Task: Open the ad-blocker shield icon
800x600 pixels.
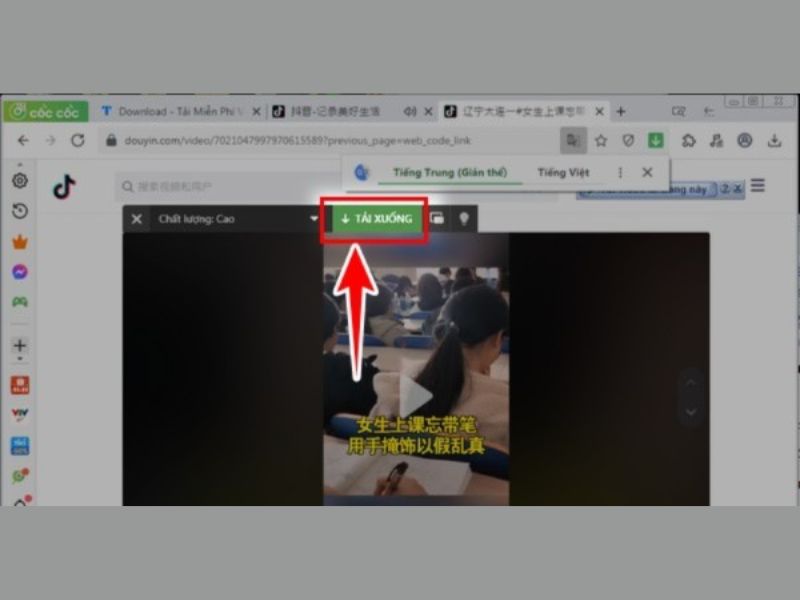Action: (x=628, y=139)
